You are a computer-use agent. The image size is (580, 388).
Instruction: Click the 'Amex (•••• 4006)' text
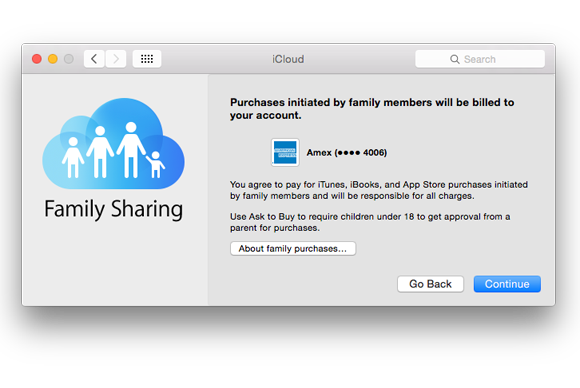347,152
